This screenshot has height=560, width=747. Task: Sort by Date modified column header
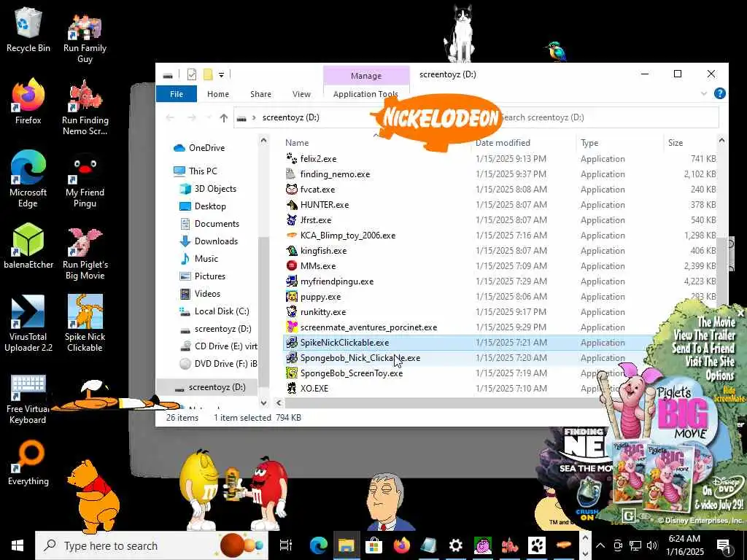503,143
